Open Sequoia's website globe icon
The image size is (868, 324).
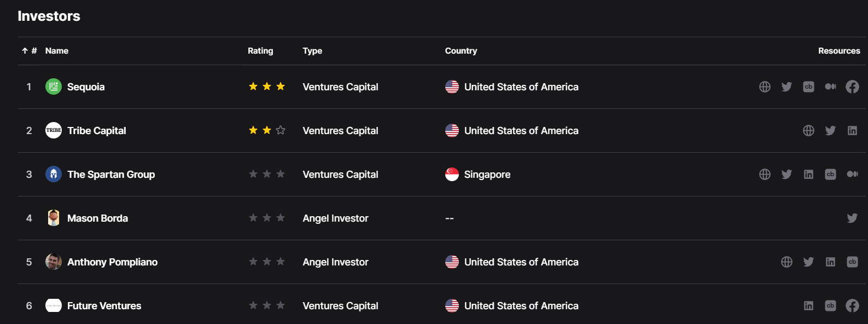tap(765, 87)
